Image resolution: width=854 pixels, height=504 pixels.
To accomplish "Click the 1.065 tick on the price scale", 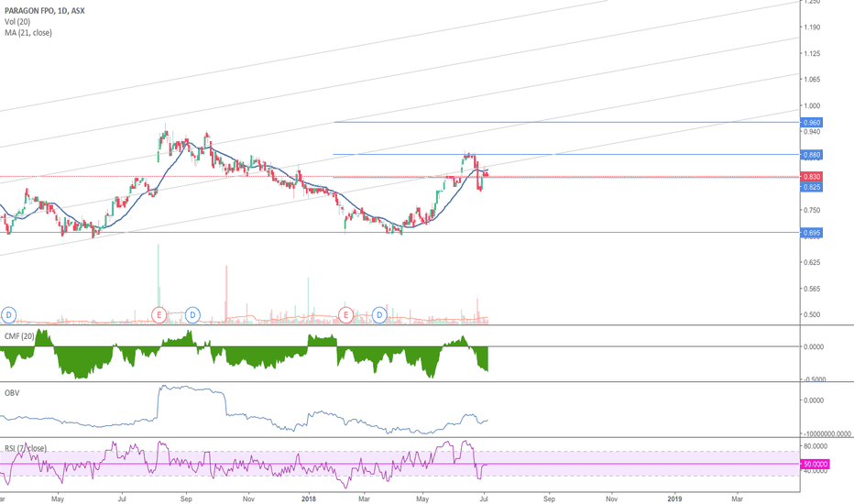I will [x=812, y=79].
